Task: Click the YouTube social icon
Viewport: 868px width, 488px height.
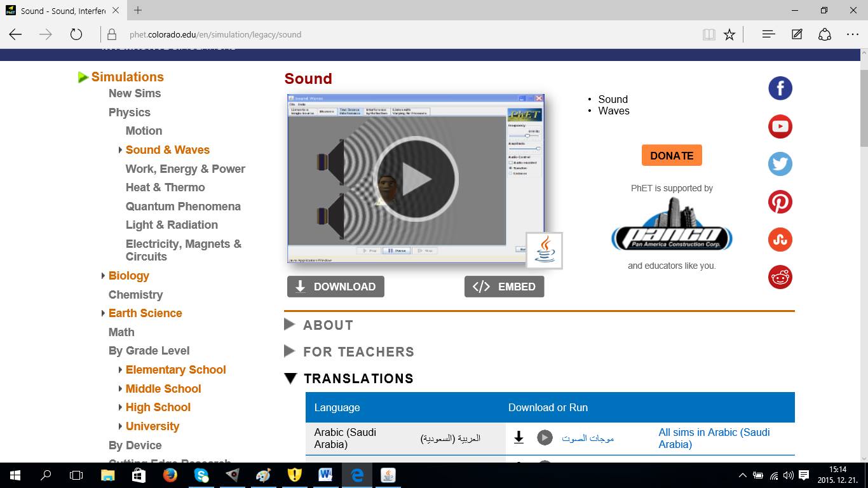Action: point(780,126)
